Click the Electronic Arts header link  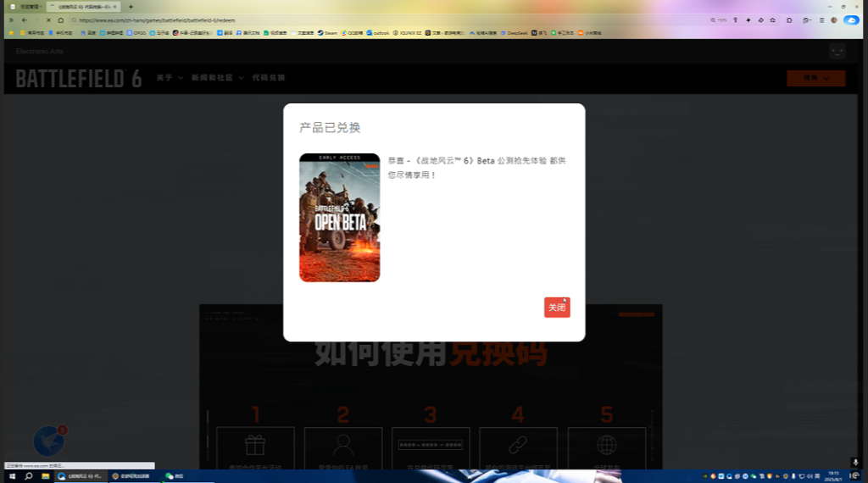coord(39,52)
